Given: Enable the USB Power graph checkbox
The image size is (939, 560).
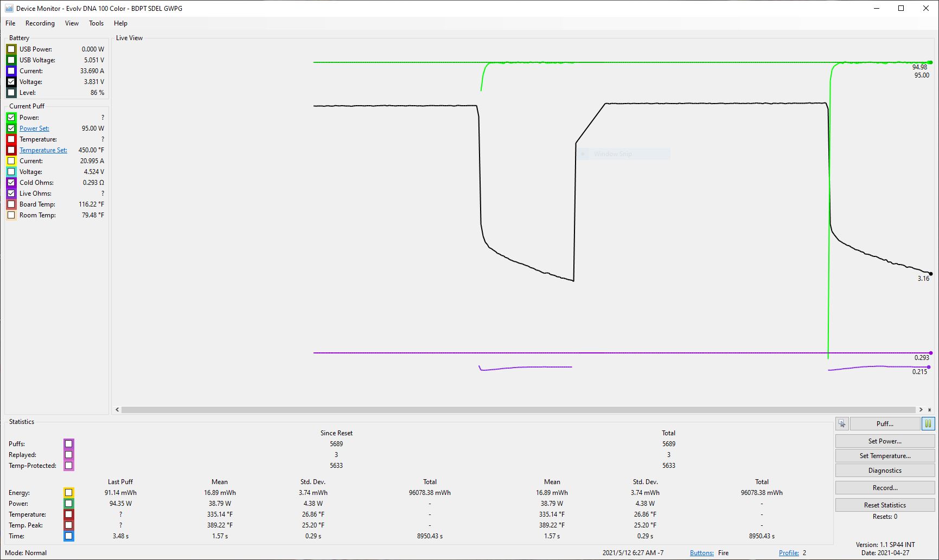Looking at the screenshot, I should click(11, 49).
